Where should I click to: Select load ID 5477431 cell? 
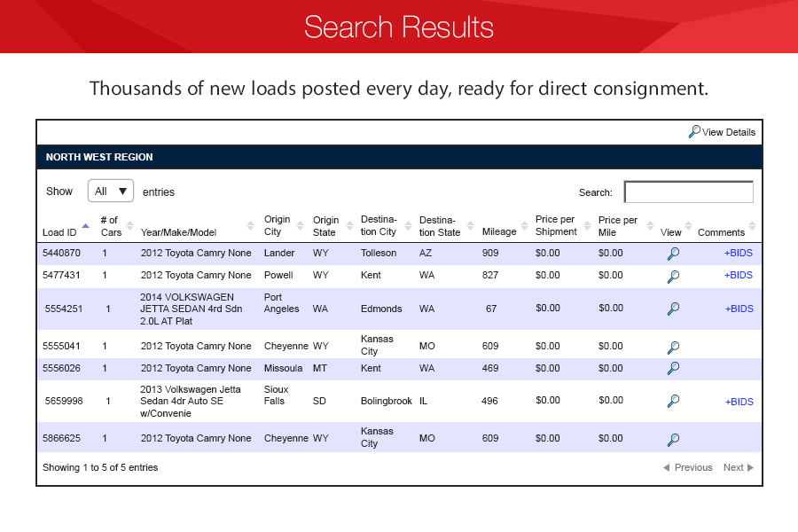click(61, 275)
